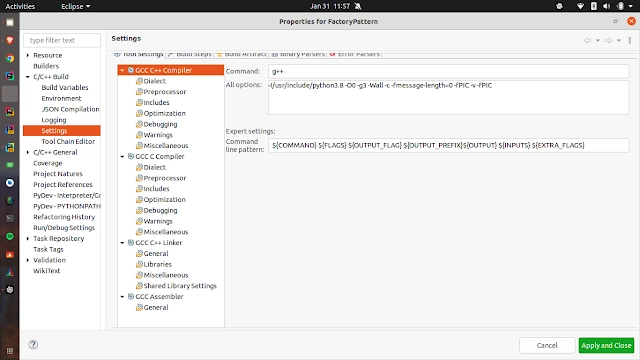The height and width of the screenshot is (360, 640).
Task: Select PyDev - PYTHONPATH
Action: click(67, 206)
